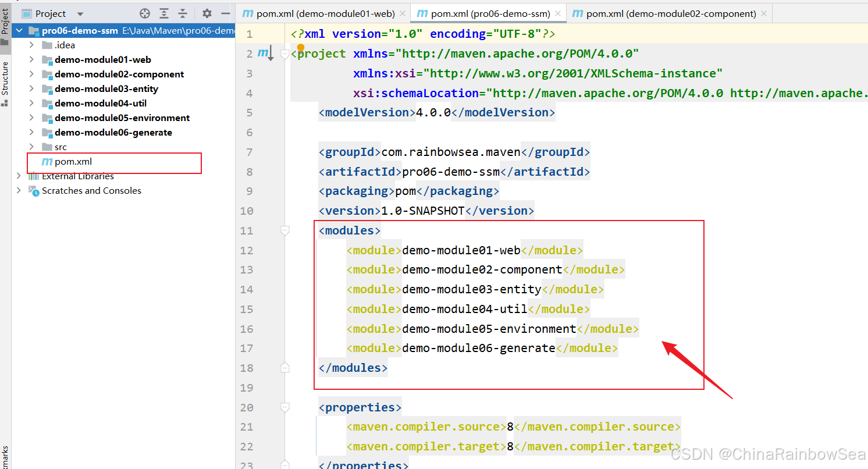This screenshot has height=469, width=868.
Task: Close the pom.xml (demo-module02-component) tab
Action: 763,13
